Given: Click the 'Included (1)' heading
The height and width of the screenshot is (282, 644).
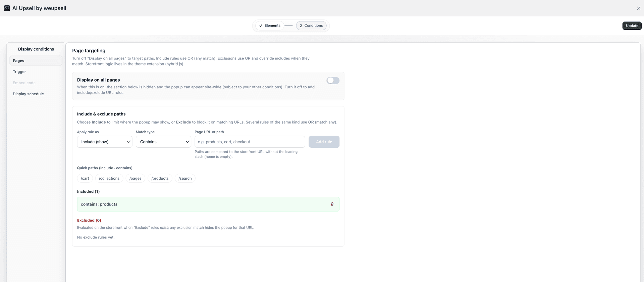Looking at the screenshot, I should (x=88, y=191).
